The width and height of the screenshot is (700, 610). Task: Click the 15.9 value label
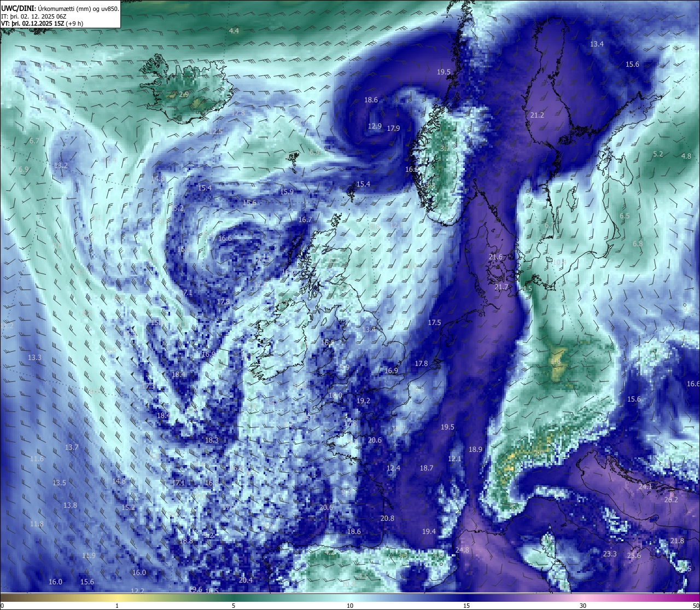[287, 192]
